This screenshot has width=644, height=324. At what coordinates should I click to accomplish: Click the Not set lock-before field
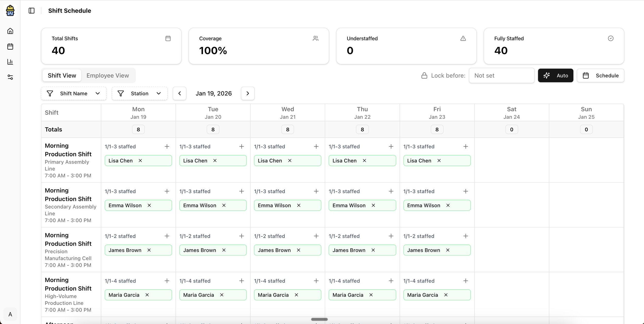502,75
